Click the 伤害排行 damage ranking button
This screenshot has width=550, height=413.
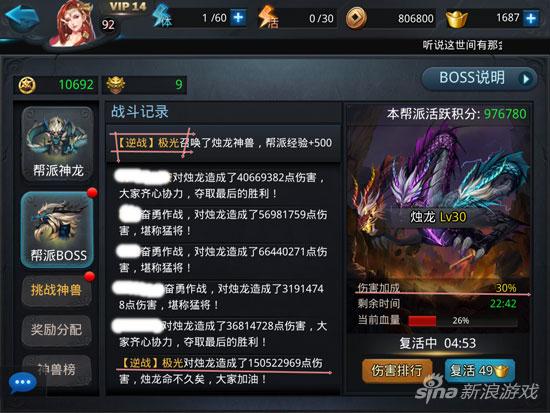(x=397, y=371)
